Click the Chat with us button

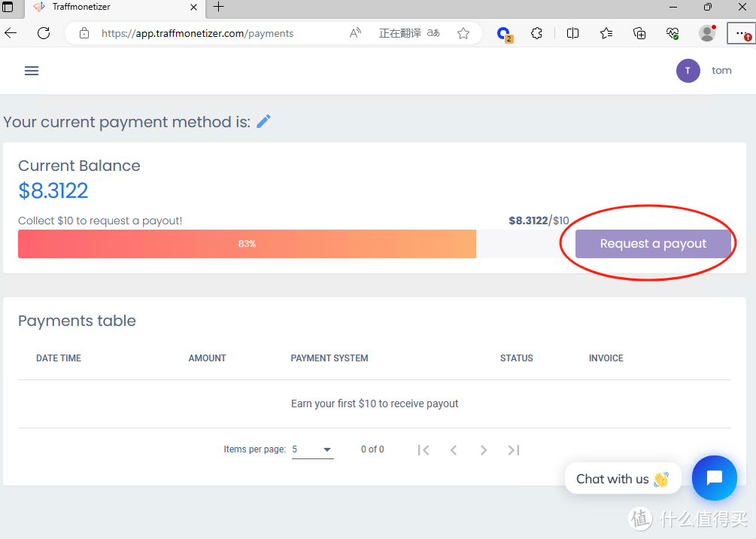tap(622, 479)
